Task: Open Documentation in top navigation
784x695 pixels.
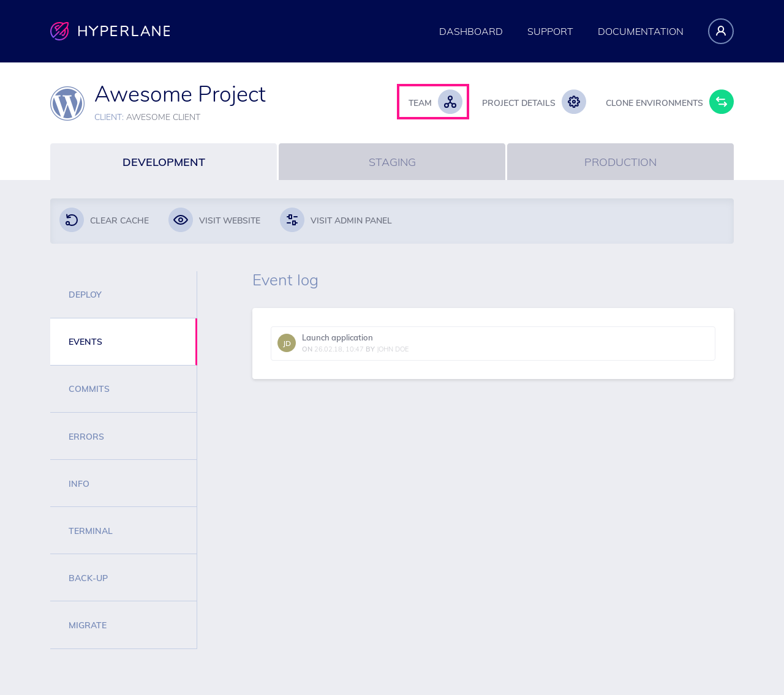Action: point(641,31)
